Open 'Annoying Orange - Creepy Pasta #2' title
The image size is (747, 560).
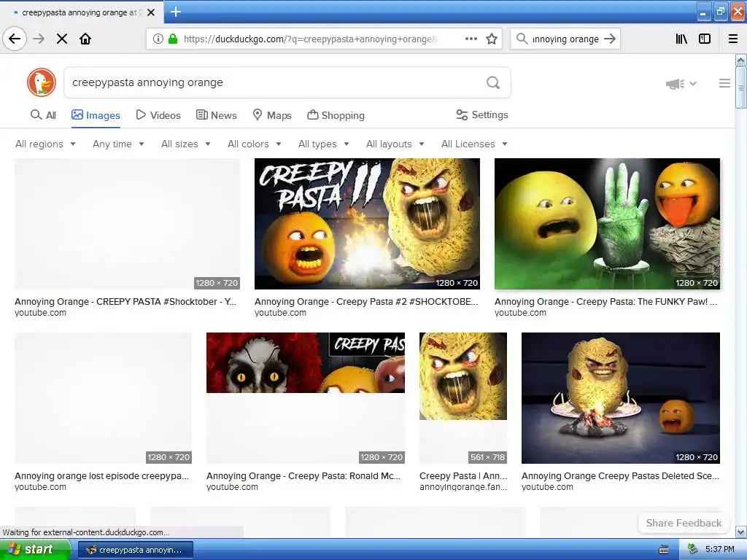[366, 301]
